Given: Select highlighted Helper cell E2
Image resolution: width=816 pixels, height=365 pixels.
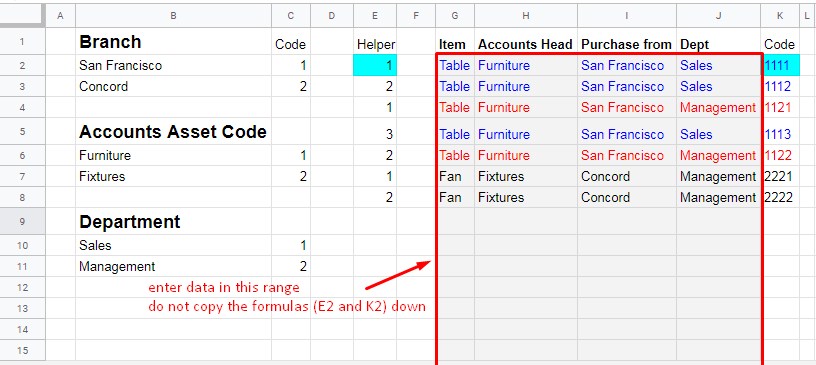Looking at the screenshot, I should (x=375, y=65).
